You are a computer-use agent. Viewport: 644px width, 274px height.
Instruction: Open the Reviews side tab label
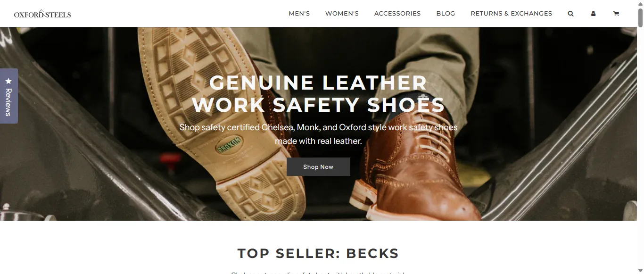click(x=8, y=102)
